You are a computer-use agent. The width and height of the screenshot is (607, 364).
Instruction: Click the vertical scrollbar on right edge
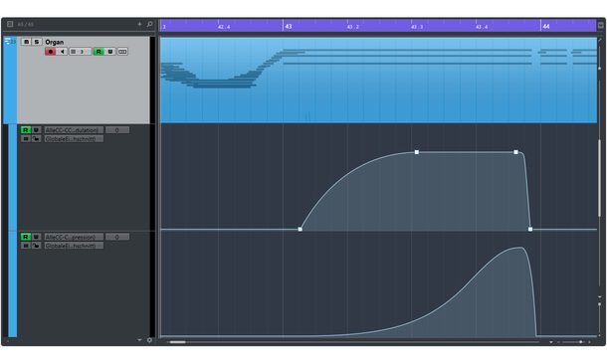[x=600, y=178]
